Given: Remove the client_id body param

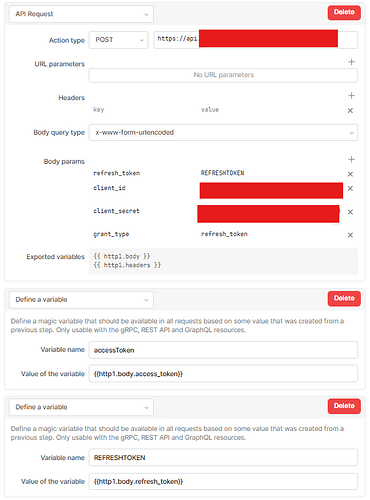Looking at the screenshot, I should 350,189.
